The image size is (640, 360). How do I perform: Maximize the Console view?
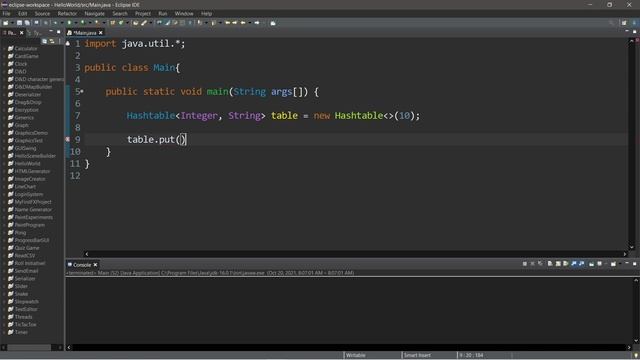[635, 264]
